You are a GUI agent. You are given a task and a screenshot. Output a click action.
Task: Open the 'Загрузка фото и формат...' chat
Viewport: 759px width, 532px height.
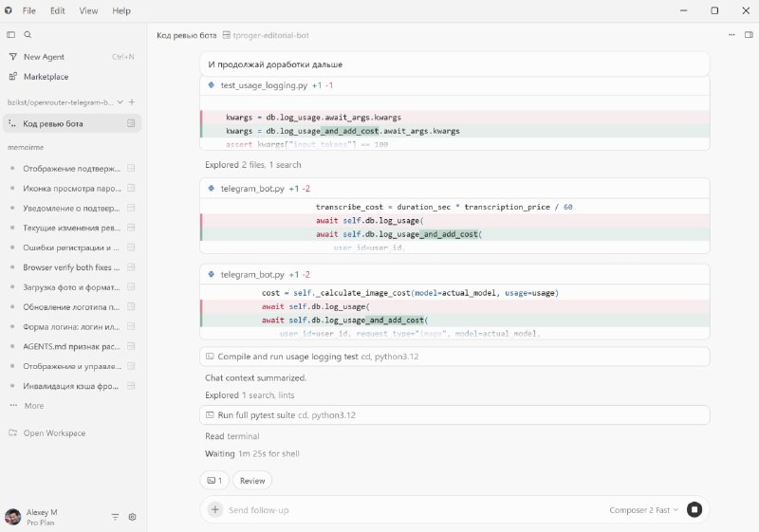point(72,286)
